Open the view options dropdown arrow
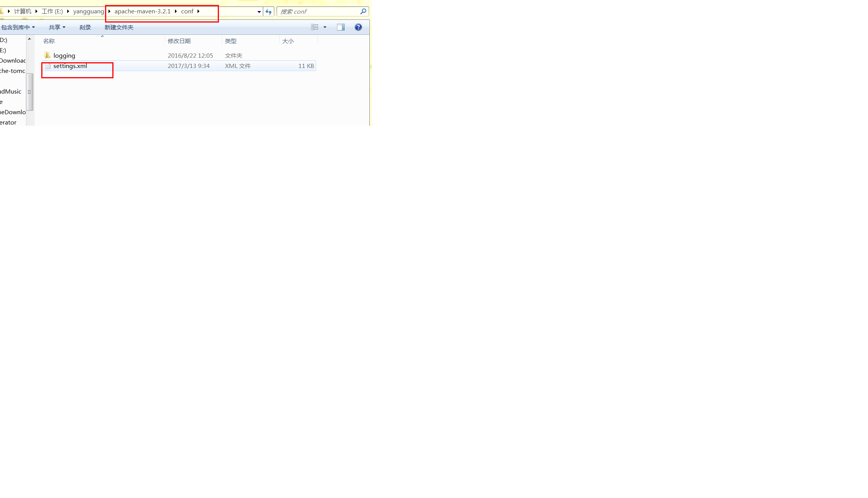 (325, 27)
